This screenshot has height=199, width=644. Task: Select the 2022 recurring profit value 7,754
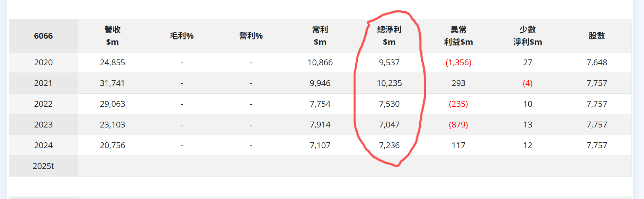point(320,104)
